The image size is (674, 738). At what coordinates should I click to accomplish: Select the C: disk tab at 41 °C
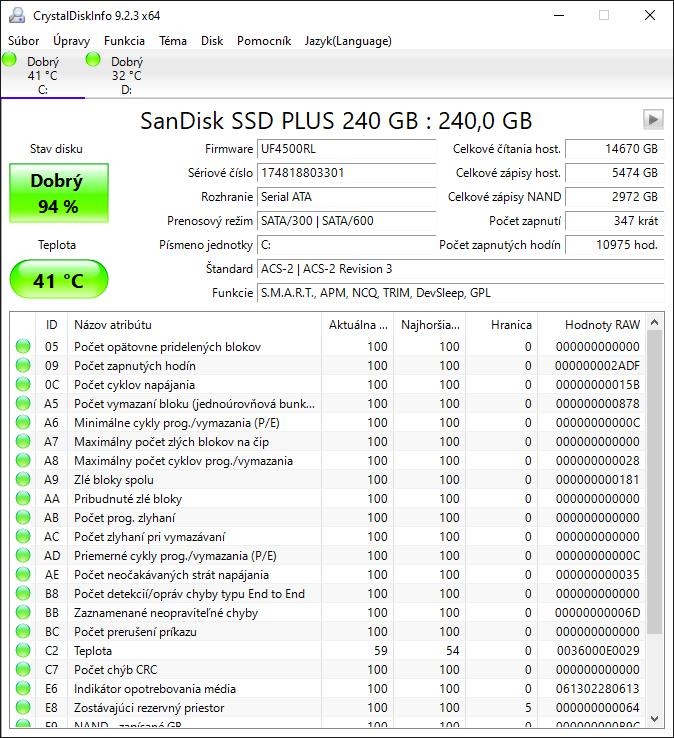coord(43,75)
